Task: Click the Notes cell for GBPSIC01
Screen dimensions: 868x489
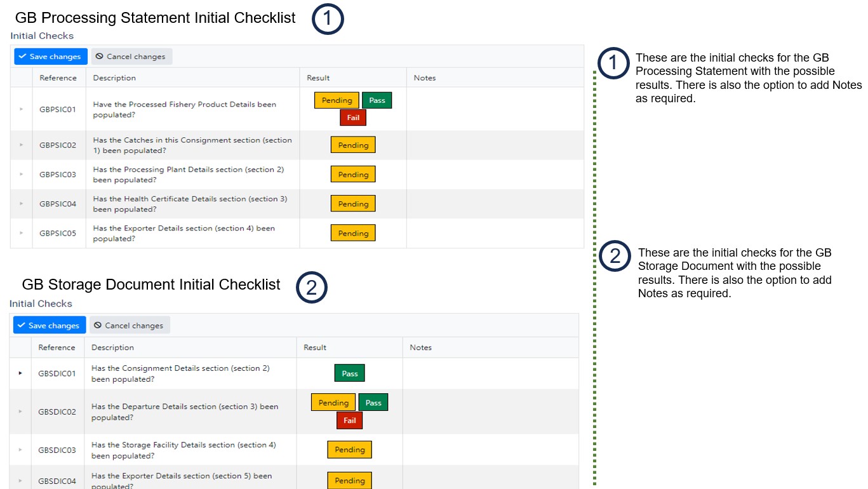Action: click(x=494, y=109)
